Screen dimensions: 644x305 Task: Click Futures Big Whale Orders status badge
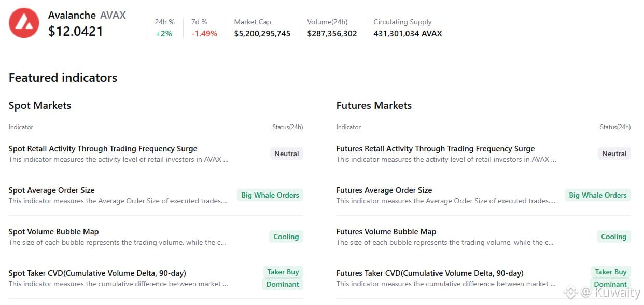tap(597, 195)
